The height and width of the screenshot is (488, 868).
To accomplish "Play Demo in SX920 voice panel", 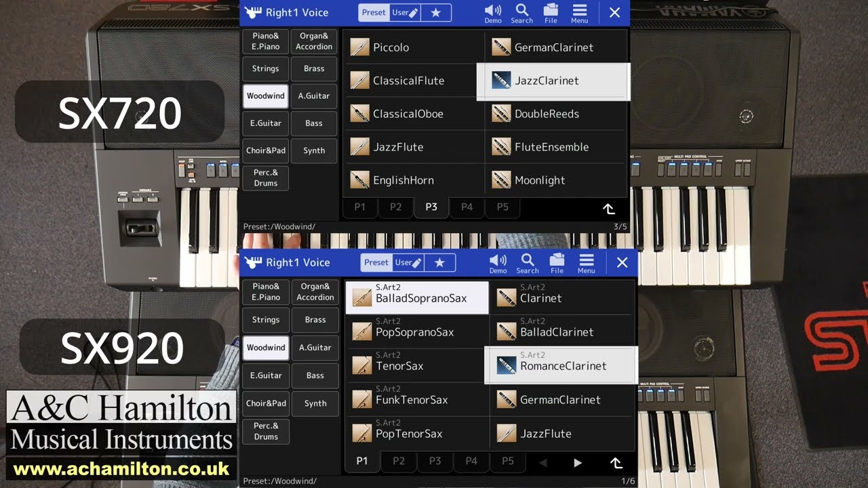I will (498, 263).
